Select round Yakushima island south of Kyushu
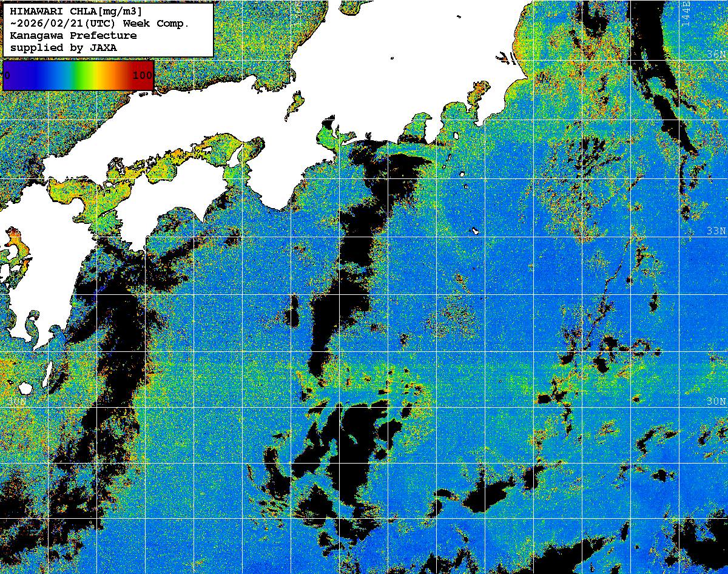This screenshot has height=574, width=728. pos(25,388)
